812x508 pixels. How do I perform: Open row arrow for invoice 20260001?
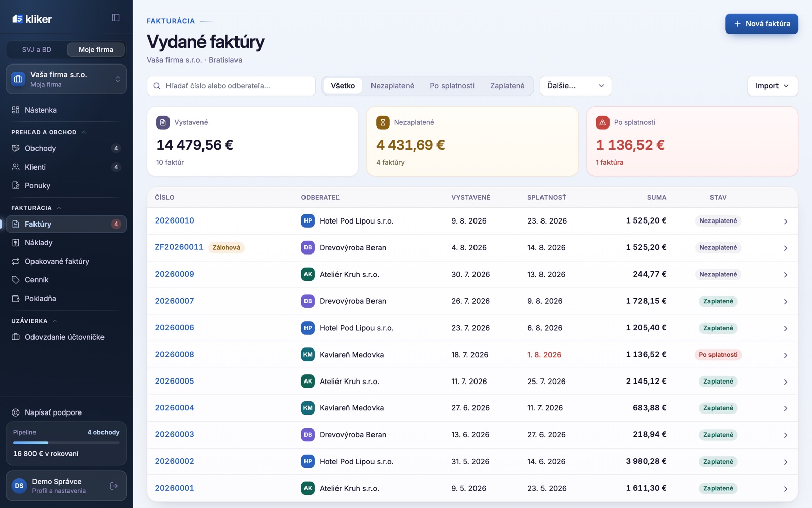click(785, 489)
